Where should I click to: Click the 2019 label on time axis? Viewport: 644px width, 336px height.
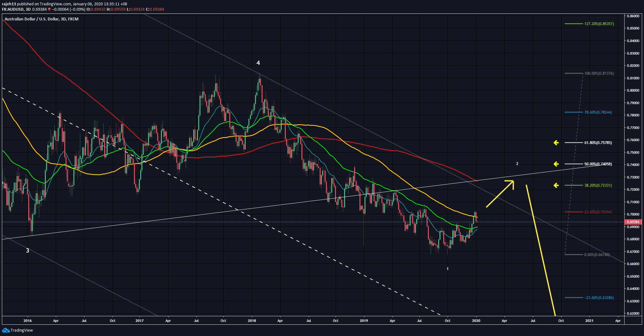pos(364,321)
